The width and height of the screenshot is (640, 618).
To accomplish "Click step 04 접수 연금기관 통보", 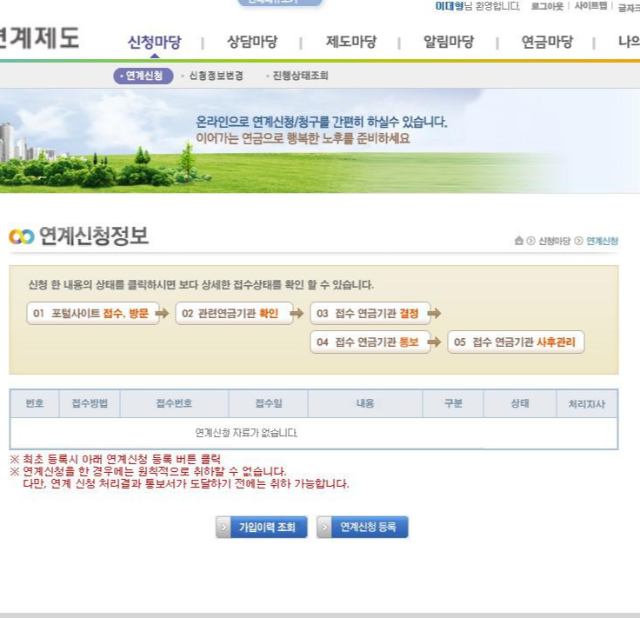I will (370, 342).
